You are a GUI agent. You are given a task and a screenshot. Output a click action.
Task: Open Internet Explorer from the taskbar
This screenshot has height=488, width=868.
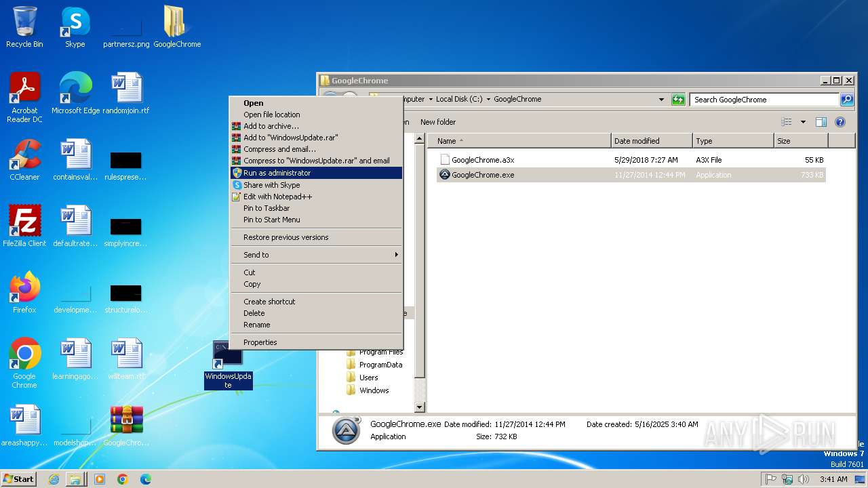pos(54,479)
